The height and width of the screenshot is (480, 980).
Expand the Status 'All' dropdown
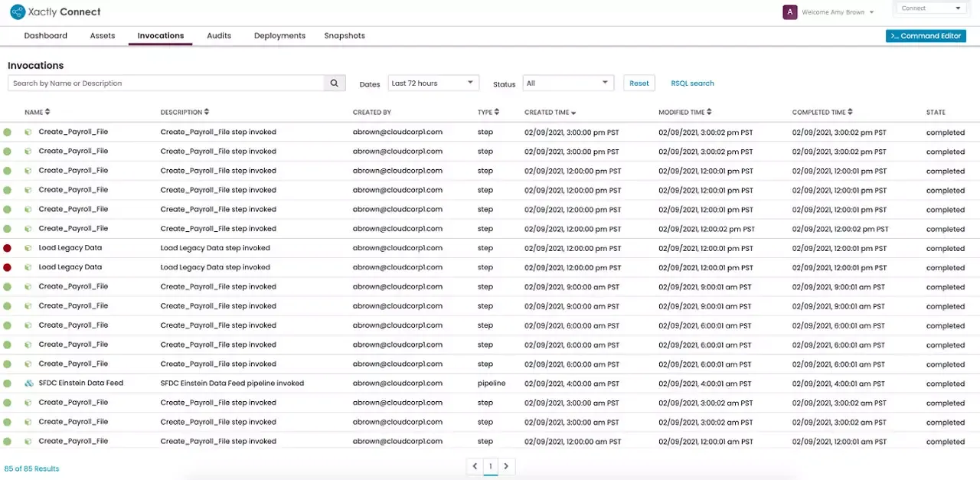(567, 83)
